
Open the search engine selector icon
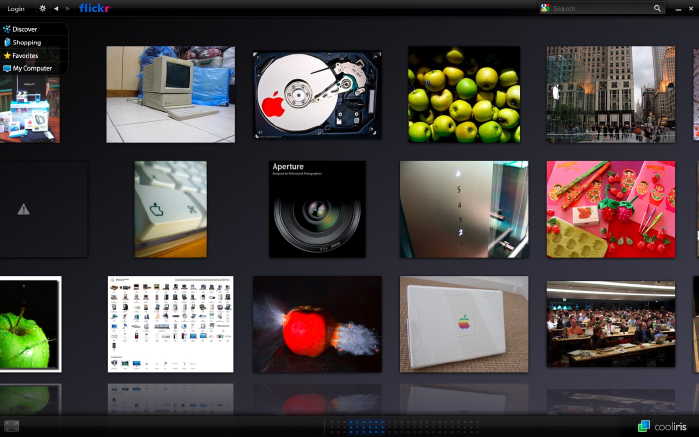click(545, 8)
